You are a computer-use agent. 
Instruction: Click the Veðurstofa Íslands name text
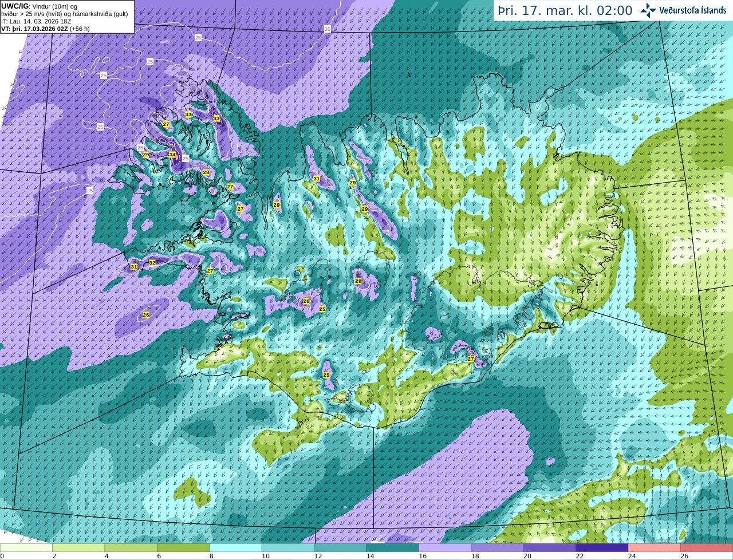click(x=693, y=10)
